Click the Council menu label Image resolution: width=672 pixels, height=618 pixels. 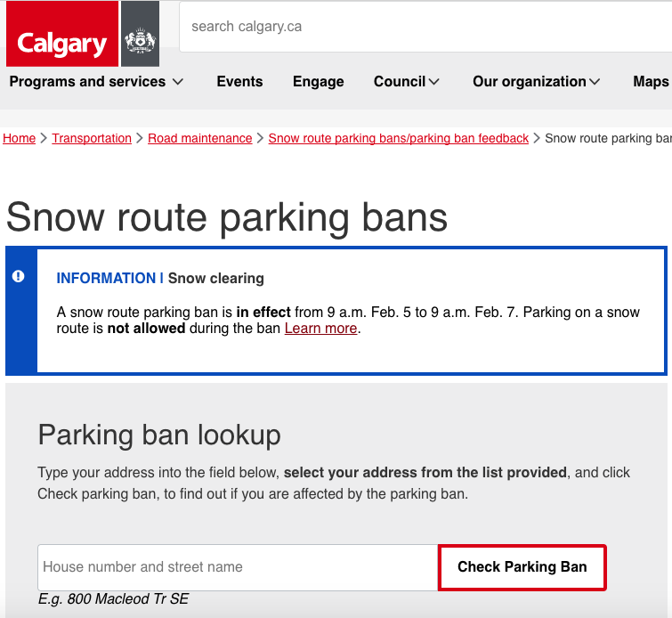400,82
